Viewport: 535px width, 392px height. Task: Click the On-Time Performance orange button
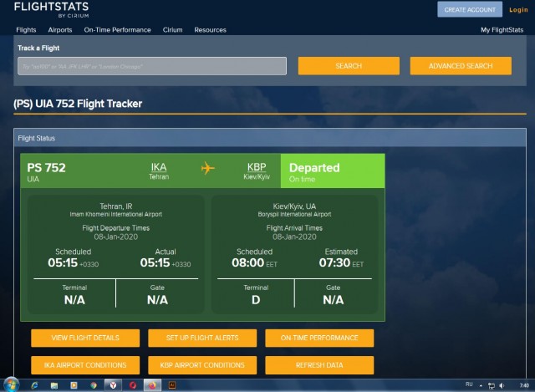coord(319,339)
